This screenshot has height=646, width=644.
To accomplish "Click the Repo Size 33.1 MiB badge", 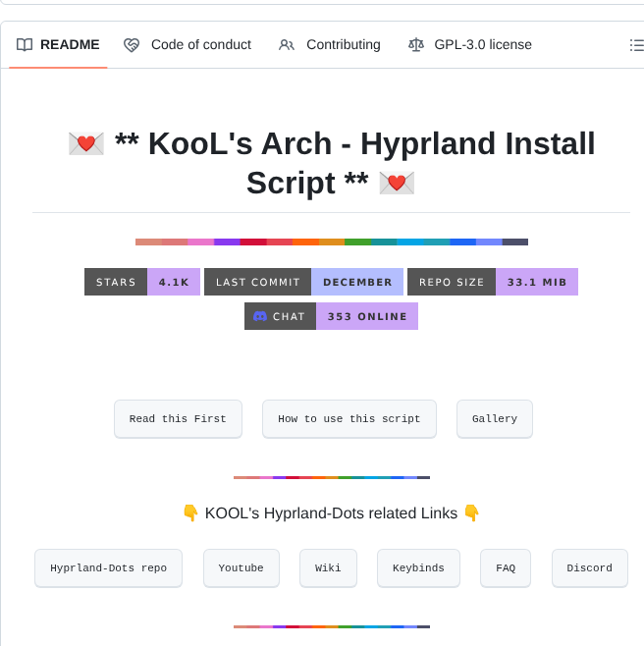I will [493, 282].
